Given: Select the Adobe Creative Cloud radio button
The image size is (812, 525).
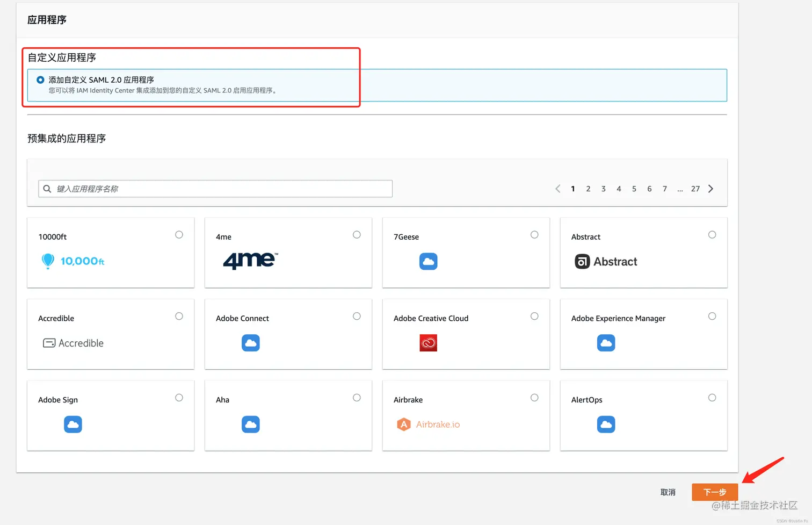Looking at the screenshot, I should point(534,317).
